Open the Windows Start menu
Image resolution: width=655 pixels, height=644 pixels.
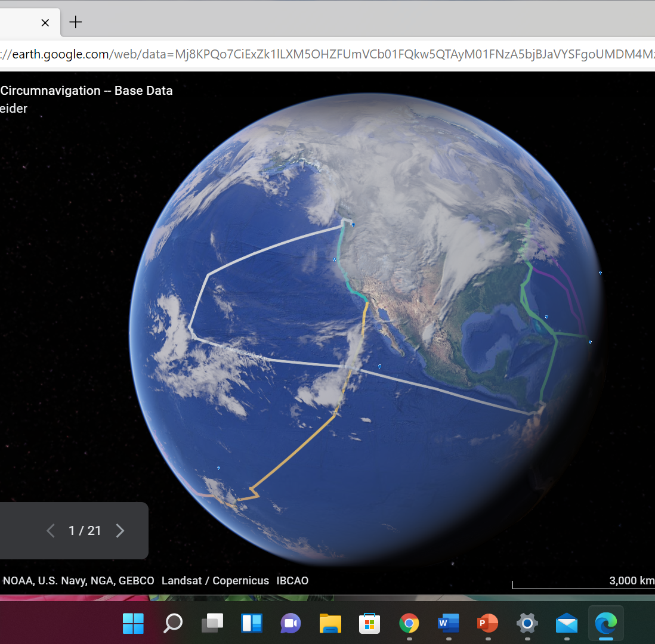coord(133,624)
